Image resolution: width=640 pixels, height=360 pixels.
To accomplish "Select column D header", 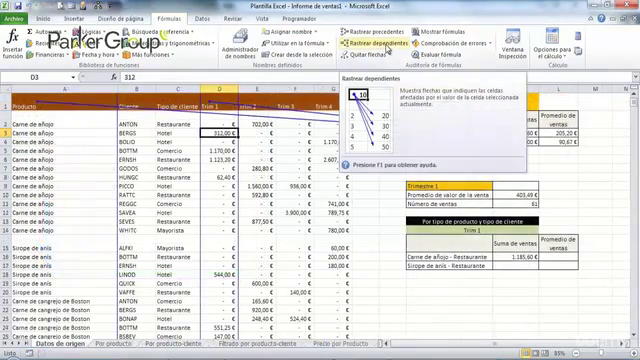I will (219, 89).
